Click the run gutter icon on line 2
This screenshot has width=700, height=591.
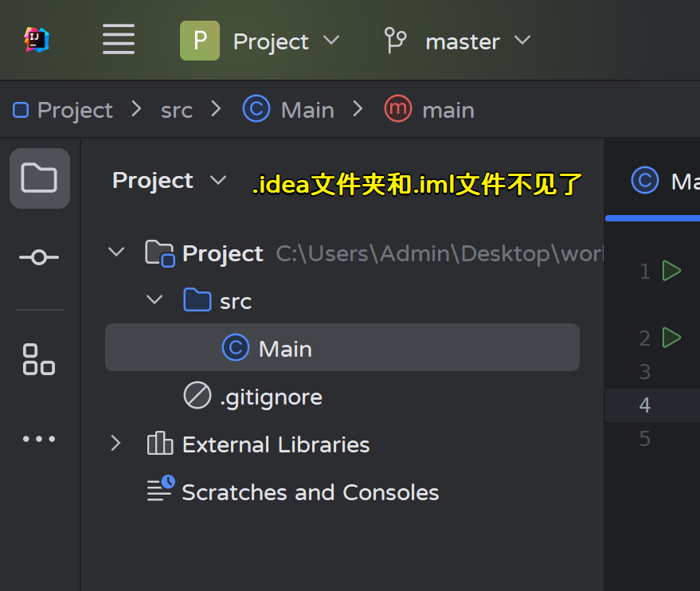pyautogui.click(x=672, y=338)
